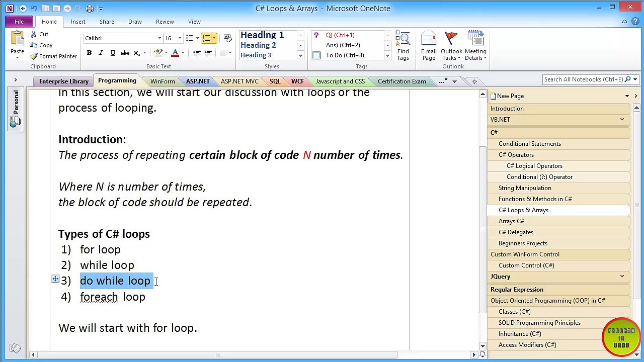This screenshot has width=644, height=362.
Task: Switch to the Insert ribbon tab
Action: coord(78,22)
